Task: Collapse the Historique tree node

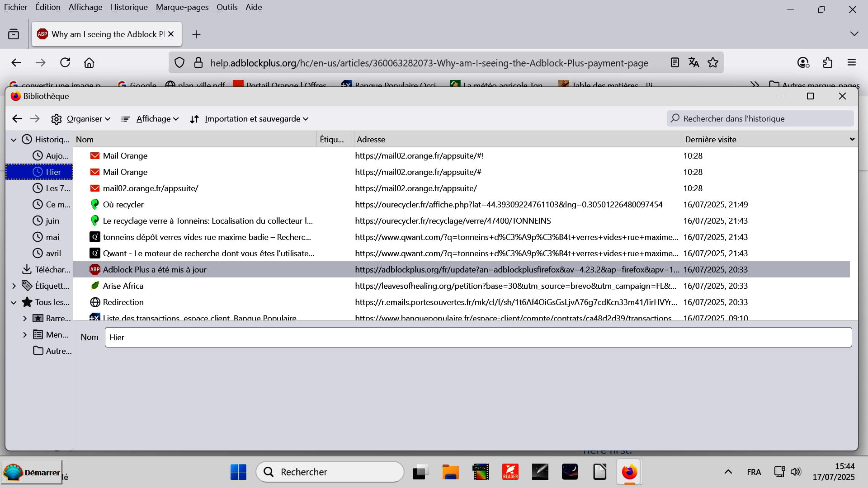Action: pyautogui.click(x=14, y=140)
